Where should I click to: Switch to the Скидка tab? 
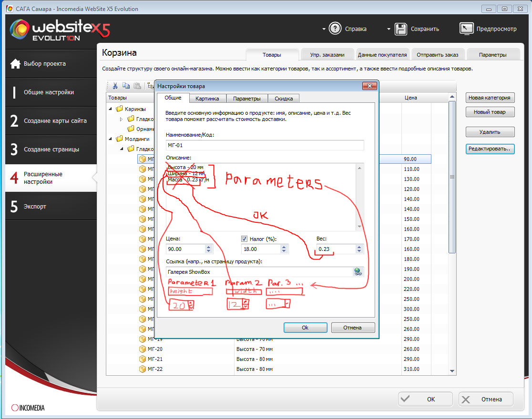(x=284, y=98)
